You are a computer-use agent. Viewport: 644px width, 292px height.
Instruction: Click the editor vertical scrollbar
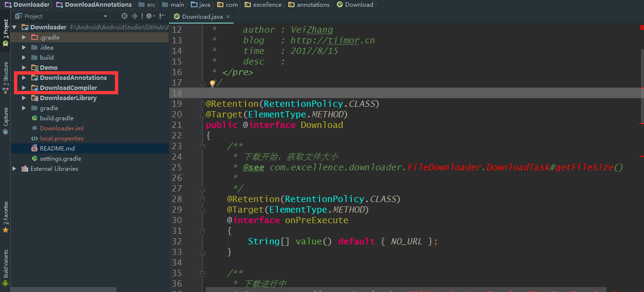point(642,87)
